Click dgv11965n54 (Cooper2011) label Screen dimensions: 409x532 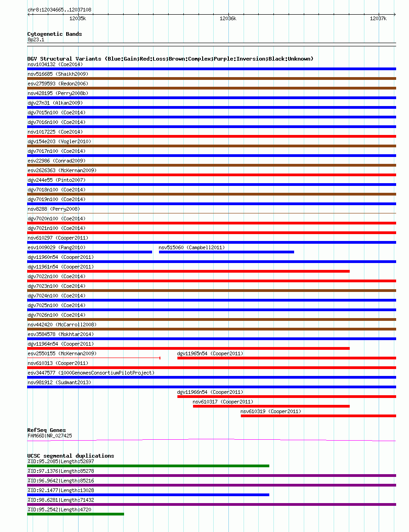210,353
